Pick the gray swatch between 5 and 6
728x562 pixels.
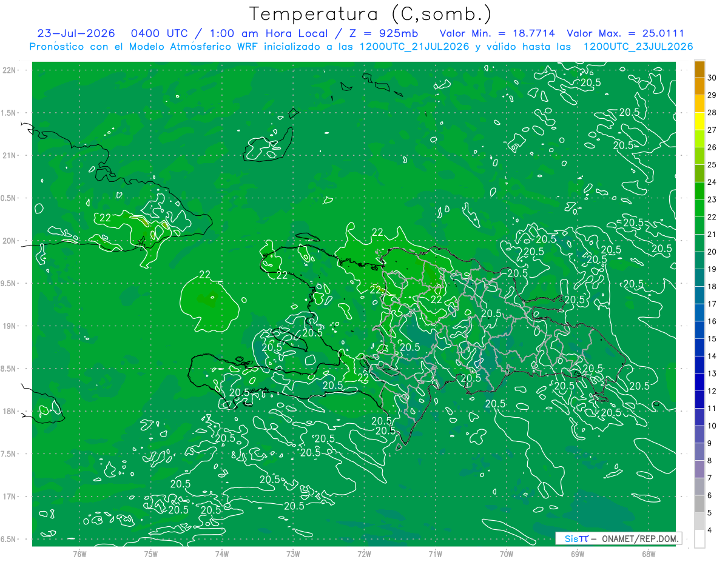coord(700,504)
